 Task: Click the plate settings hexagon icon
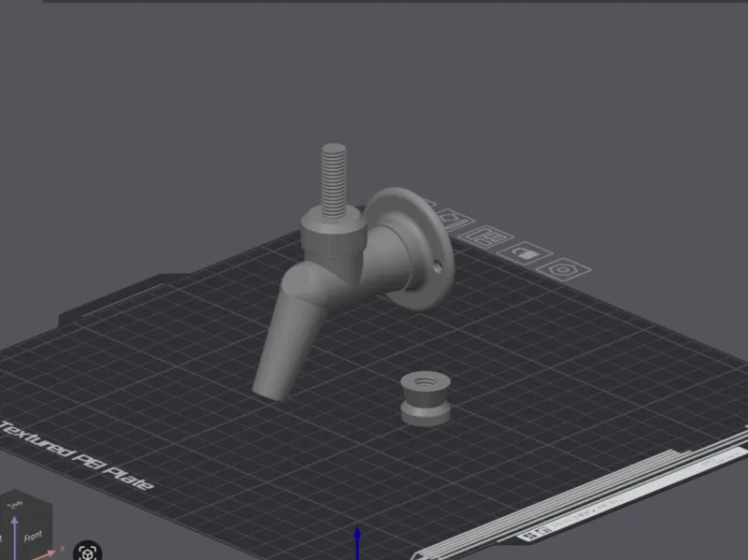coord(564,269)
